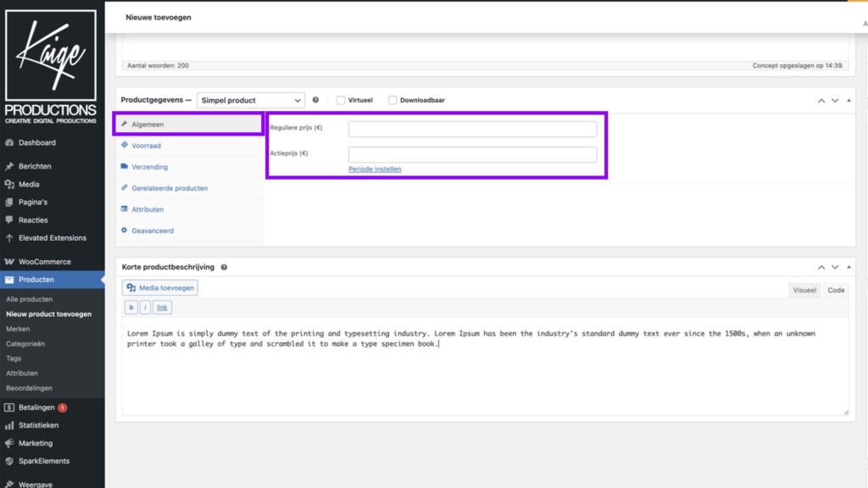Enable the Virtueel checkbox
Viewport: 868px width, 488px height.
coord(340,99)
